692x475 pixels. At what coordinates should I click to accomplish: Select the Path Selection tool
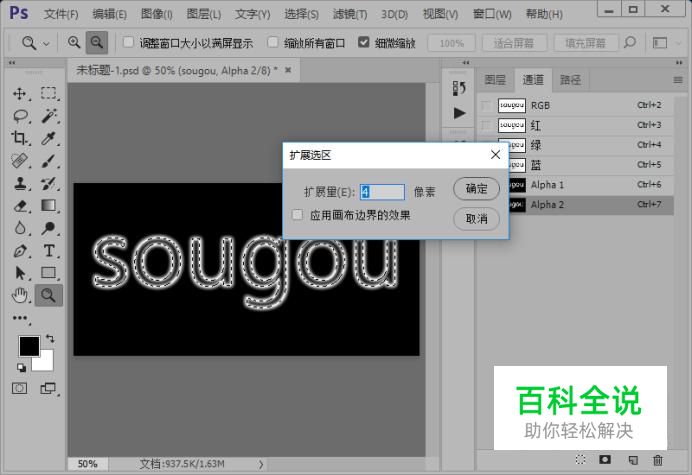(x=20, y=273)
